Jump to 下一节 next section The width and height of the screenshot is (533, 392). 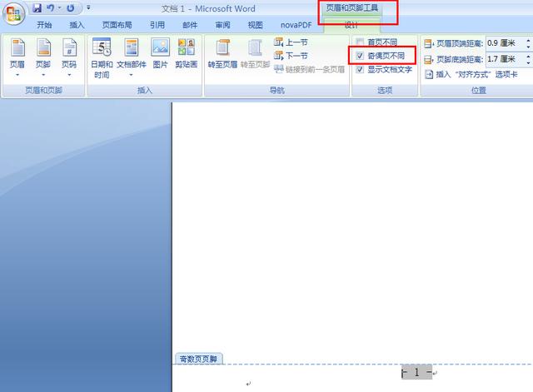point(291,56)
